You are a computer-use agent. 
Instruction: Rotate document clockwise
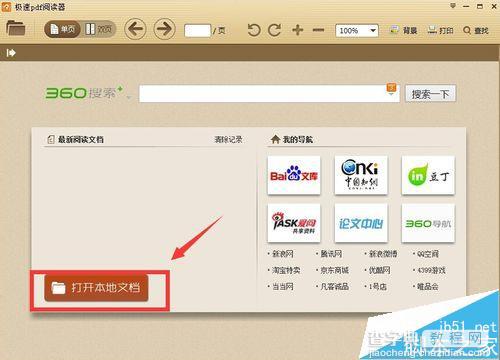[275, 30]
